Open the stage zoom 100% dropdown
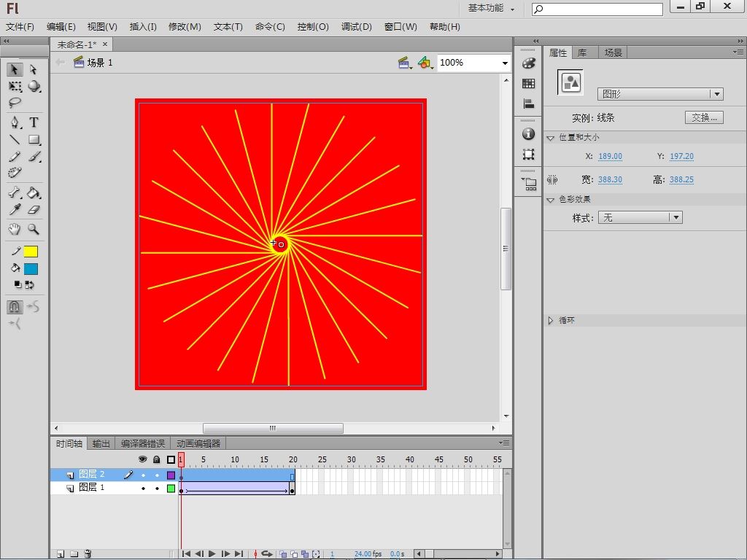The width and height of the screenshot is (747, 560). (x=504, y=63)
